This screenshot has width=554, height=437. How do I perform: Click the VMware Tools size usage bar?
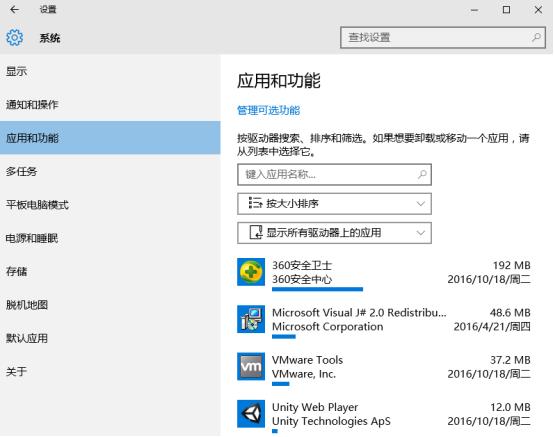[281, 384]
